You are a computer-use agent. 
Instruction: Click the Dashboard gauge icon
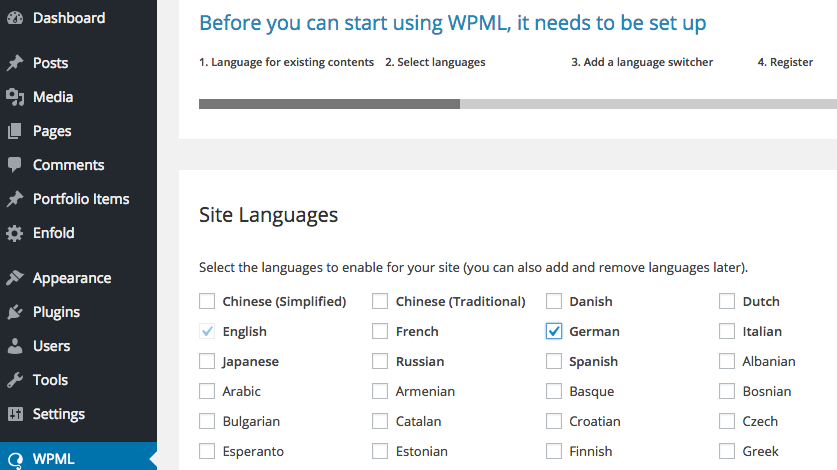[x=15, y=18]
